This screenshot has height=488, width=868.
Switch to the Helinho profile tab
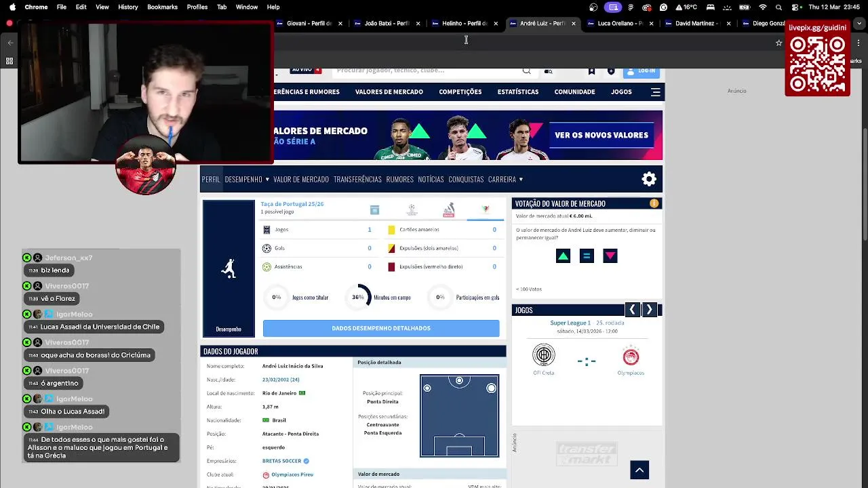465,23
